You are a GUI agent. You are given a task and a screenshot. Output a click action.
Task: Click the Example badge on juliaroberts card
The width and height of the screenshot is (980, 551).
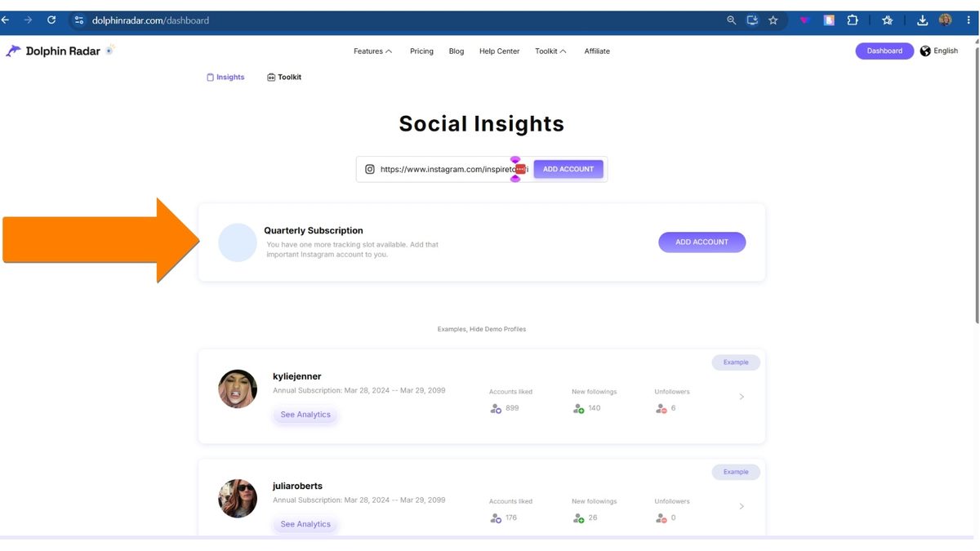click(736, 472)
